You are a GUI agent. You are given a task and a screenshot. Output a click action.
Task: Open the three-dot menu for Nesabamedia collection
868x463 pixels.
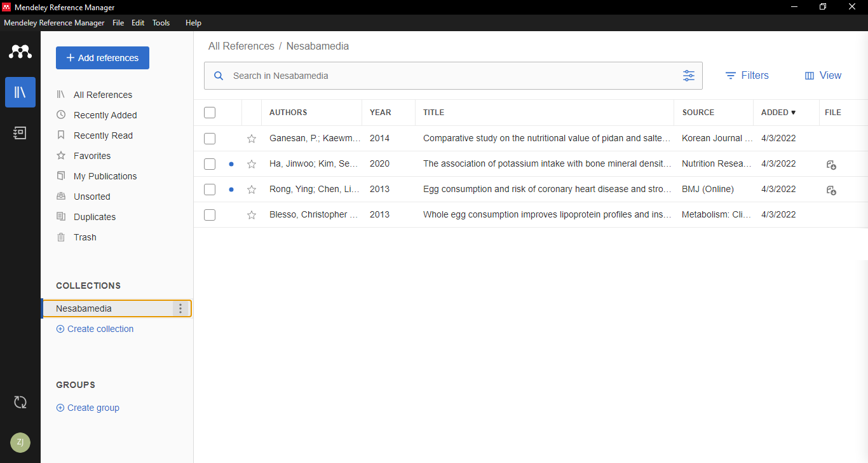pos(180,308)
